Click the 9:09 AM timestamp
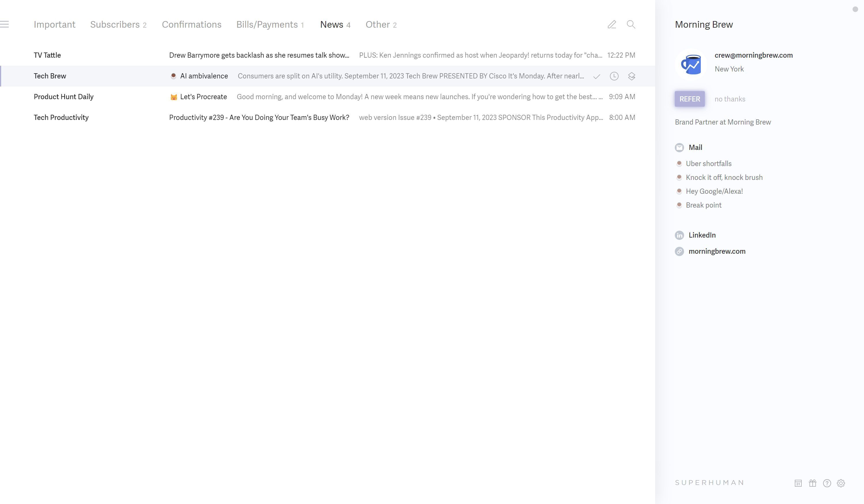This screenshot has width=864, height=504. click(x=622, y=97)
